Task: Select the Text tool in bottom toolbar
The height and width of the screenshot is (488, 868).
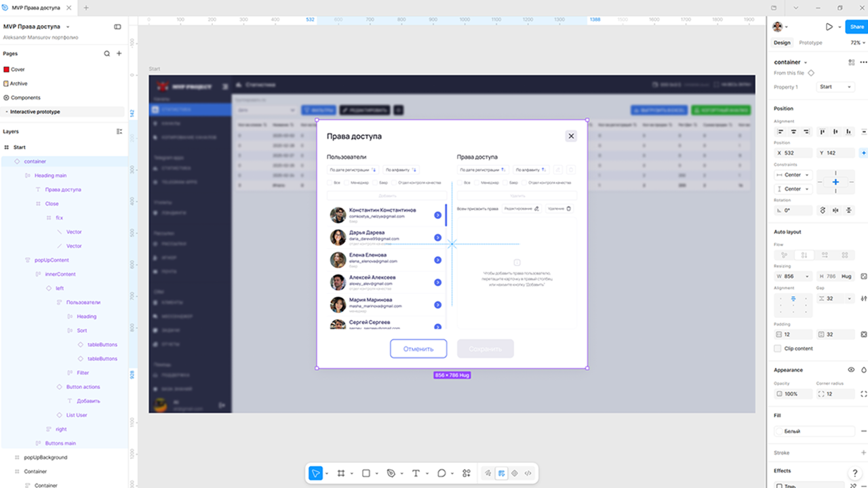Action: tap(416, 473)
